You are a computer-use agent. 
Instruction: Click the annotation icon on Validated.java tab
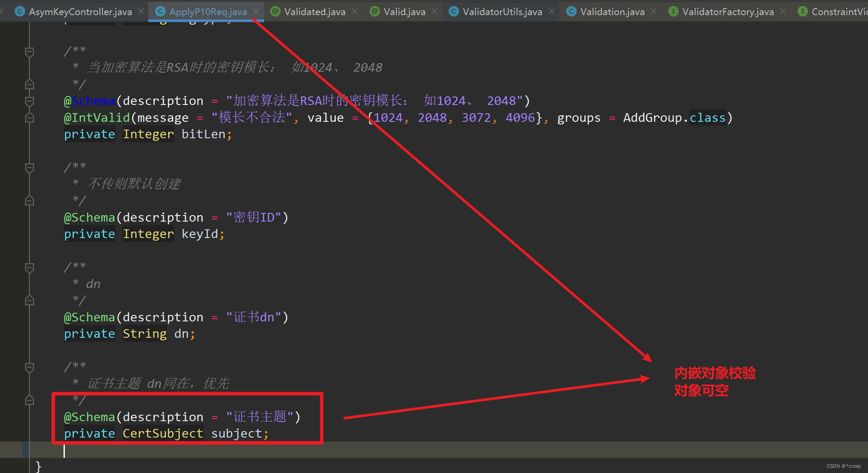pos(275,12)
